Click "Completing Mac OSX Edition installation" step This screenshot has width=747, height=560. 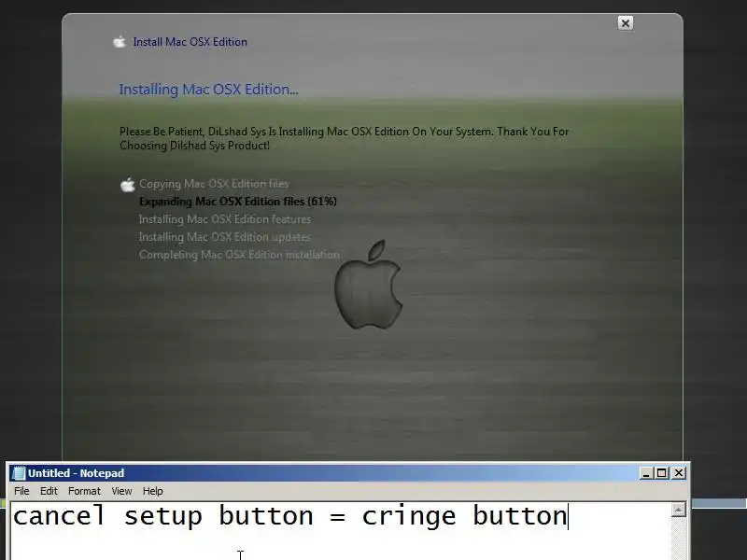click(239, 255)
